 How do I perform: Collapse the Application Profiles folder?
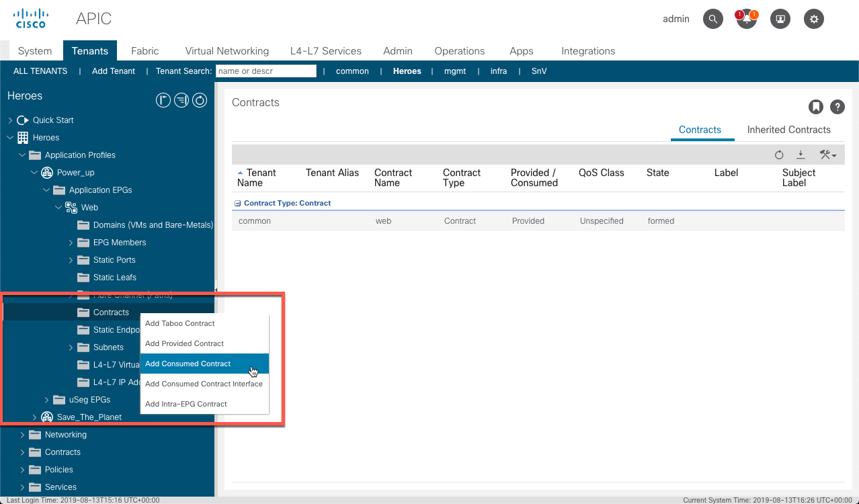click(x=21, y=155)
